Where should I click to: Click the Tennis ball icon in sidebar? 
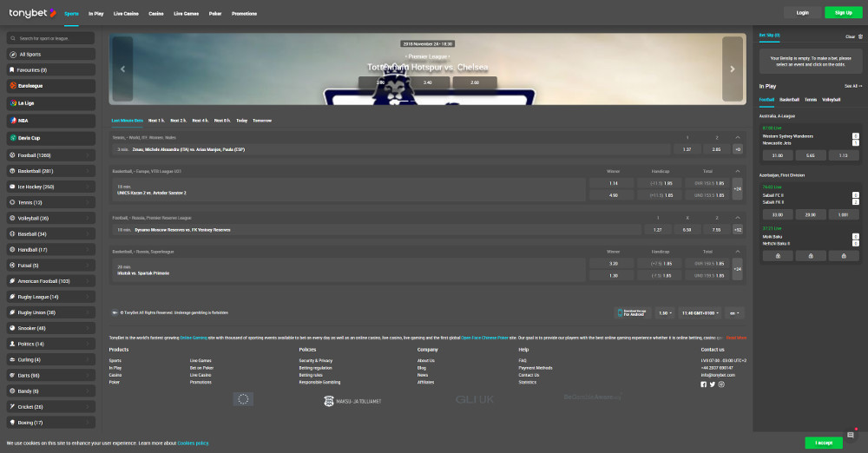(x=12, y=202)
